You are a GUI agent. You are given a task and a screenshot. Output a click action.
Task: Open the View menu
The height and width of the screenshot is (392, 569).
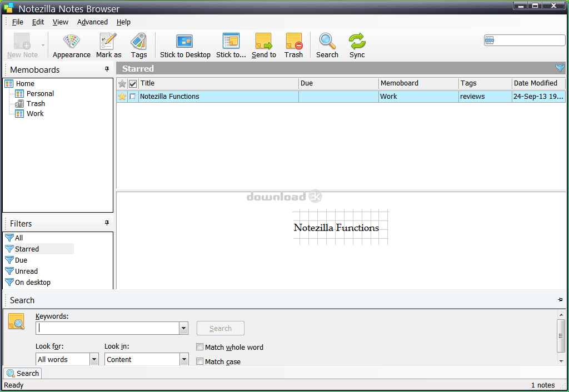(x=60, y=22)
